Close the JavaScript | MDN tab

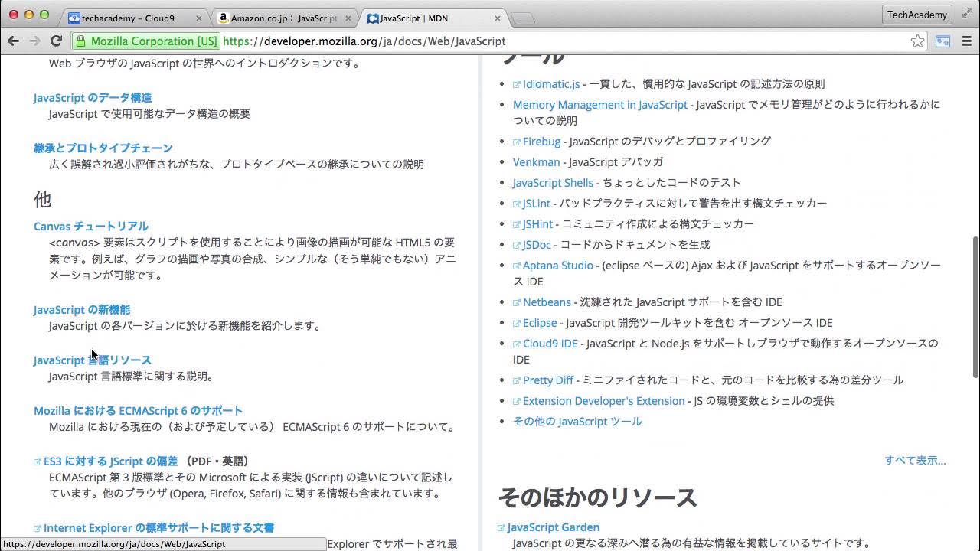click(x=498, y=18)
